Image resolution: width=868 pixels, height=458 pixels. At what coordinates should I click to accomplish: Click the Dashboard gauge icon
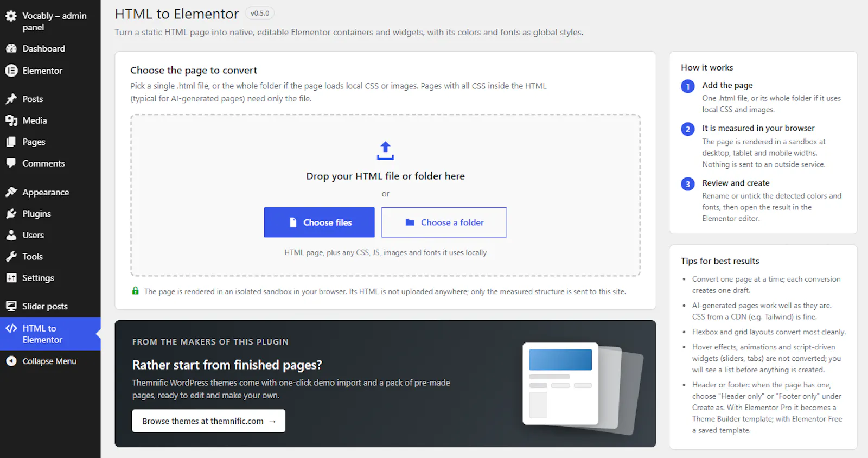point(11,48)
